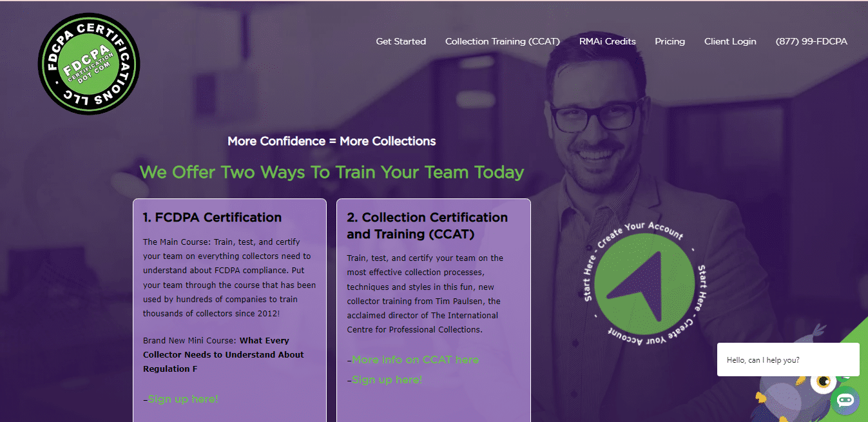Open More info on CCAT here link
Viewport: 868px width, 422px height.
tap(415, 360)
